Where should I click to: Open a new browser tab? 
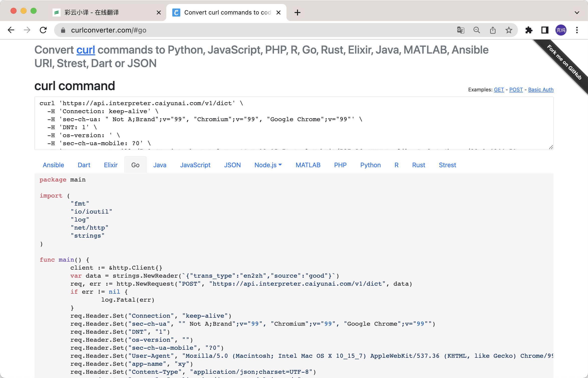click(298, 13)
